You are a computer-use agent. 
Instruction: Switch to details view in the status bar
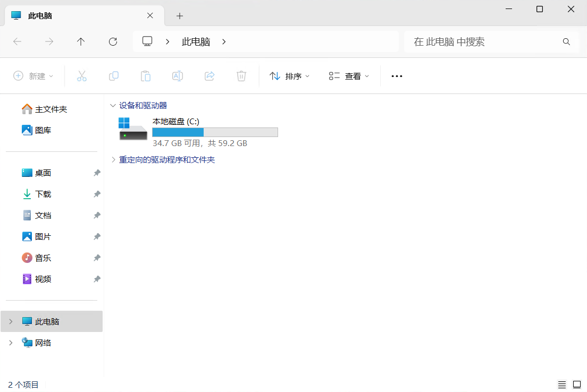click(x=561, y=384)
